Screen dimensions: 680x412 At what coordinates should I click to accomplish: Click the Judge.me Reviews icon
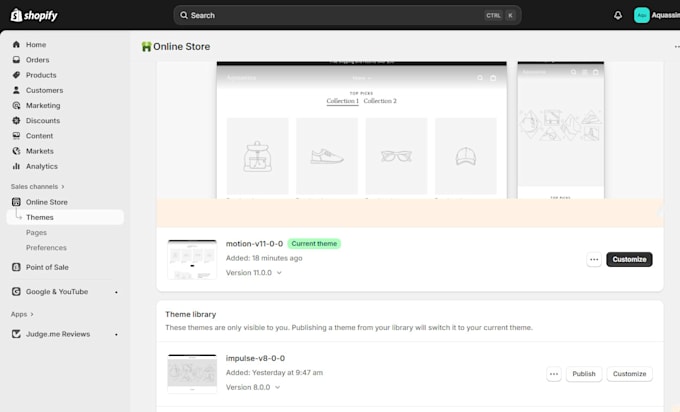click(16, 334)
